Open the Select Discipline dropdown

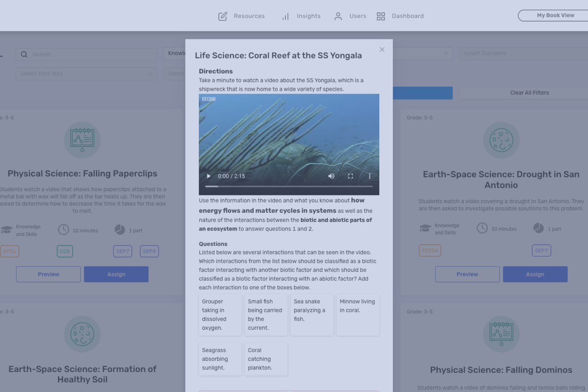[x=523, y=53]
